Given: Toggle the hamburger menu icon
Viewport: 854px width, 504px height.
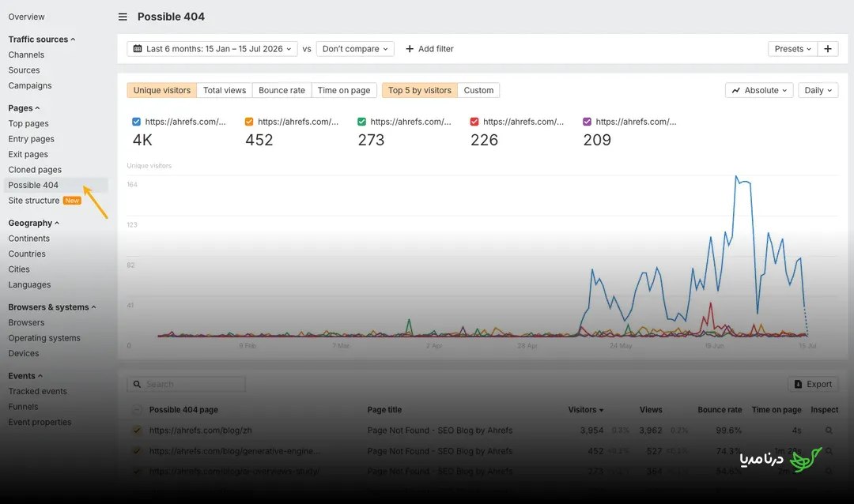Looking at the screenshot, I should (x=123, y=17).
